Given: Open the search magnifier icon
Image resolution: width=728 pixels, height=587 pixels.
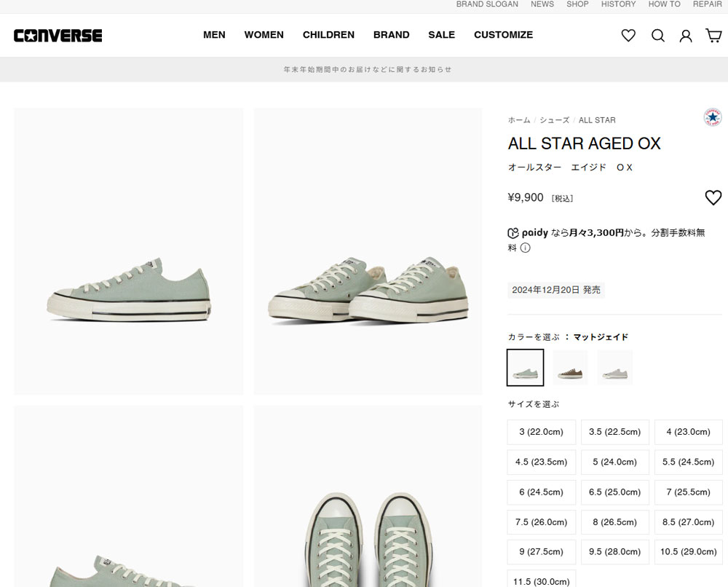Looking at the screenshot, I should (x=658, y=35).
